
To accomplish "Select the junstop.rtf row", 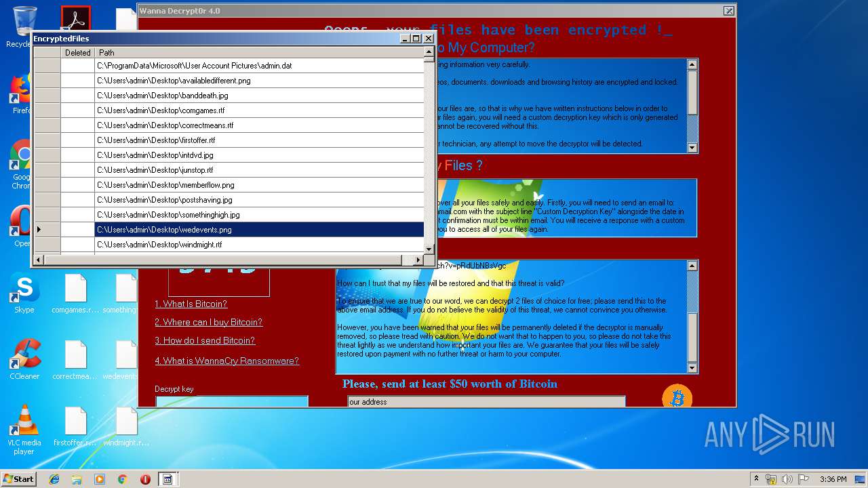I will (259, 170).
